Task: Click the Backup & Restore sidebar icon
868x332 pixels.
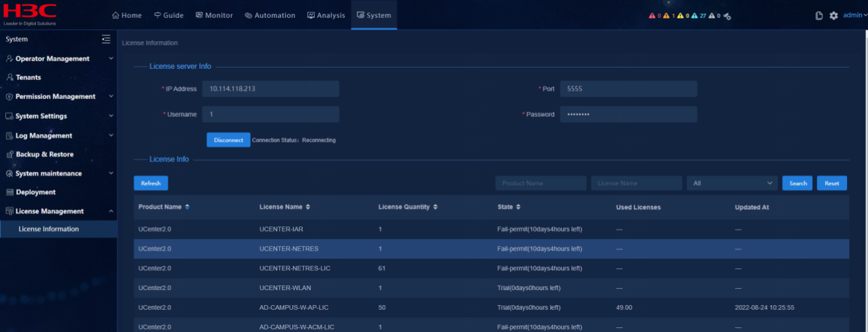Action: 9,155
